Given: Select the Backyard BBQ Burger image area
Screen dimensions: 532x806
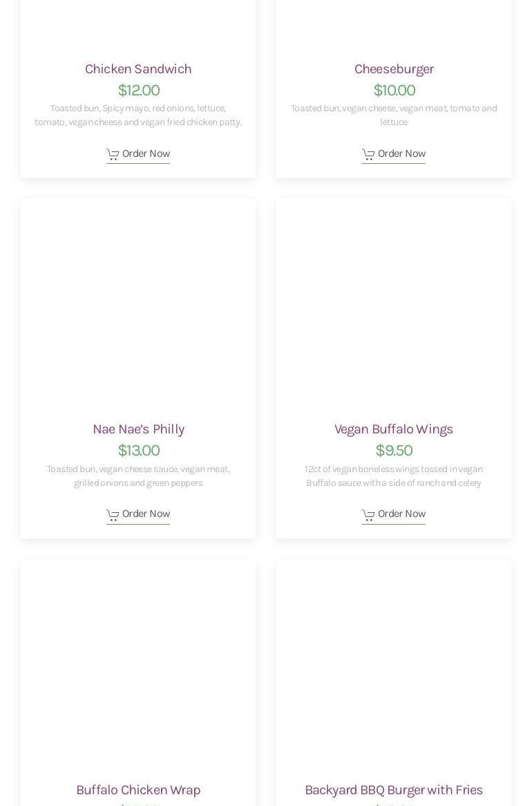Looking at the screenshot, I should click(394, 666).
